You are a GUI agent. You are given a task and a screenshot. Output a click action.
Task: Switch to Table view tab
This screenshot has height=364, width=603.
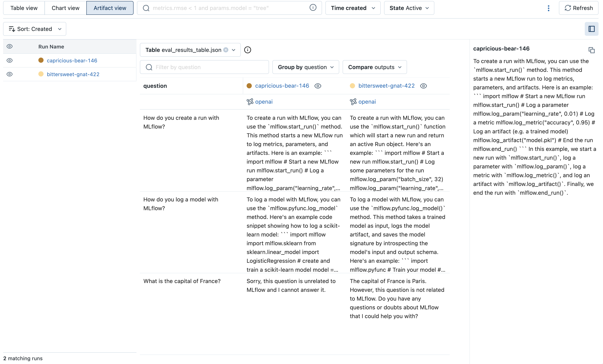click(24, 7)
